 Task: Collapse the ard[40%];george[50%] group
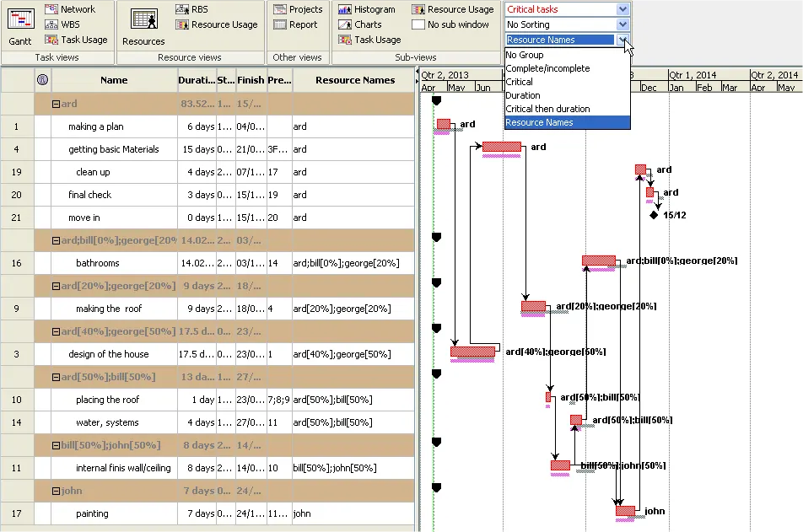click(x=56, y=332)
